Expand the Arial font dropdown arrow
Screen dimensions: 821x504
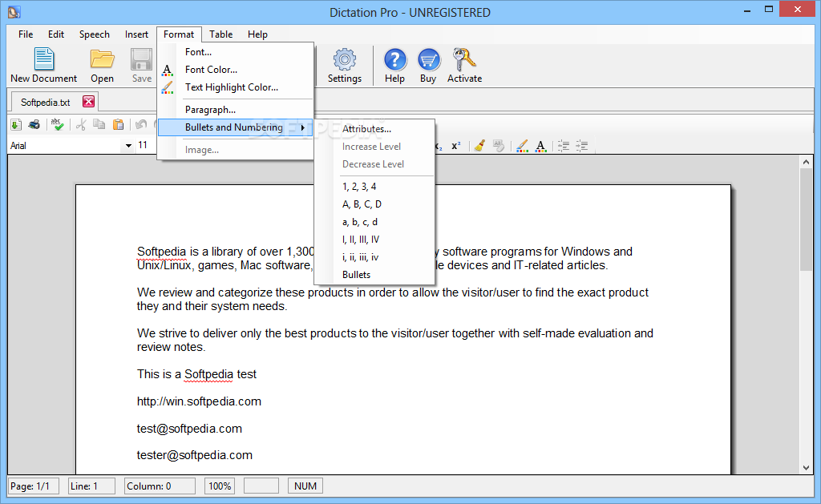pos(128,146)
